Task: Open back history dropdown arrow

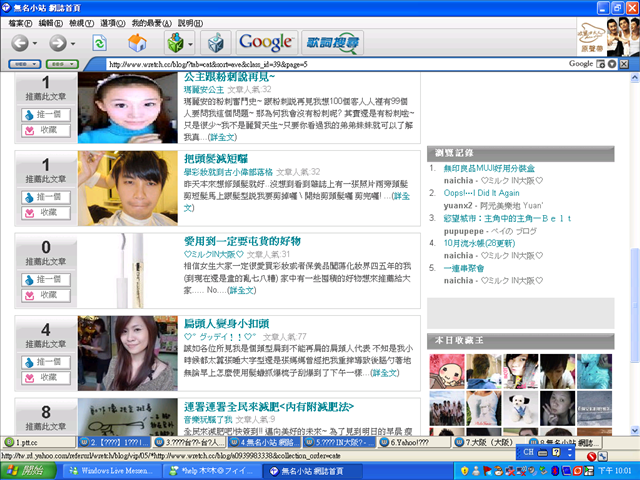Action: [35, 43]
